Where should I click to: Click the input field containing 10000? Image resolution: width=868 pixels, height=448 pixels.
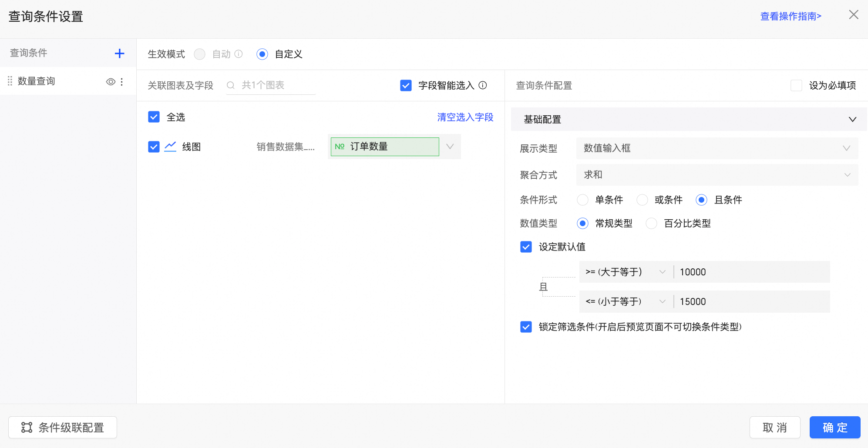[x=751, y=272]
